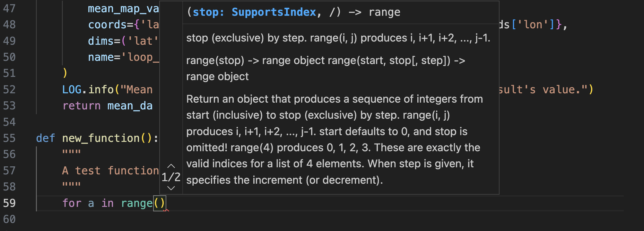Select line number 55 in gutter
This screenshot has width=644, height=231.
click(9, 138)
